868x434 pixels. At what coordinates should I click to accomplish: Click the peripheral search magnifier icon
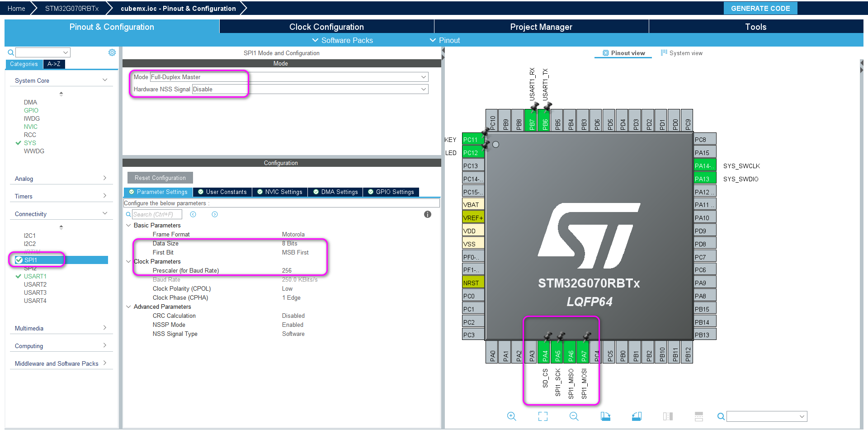(x=11, y=52)
